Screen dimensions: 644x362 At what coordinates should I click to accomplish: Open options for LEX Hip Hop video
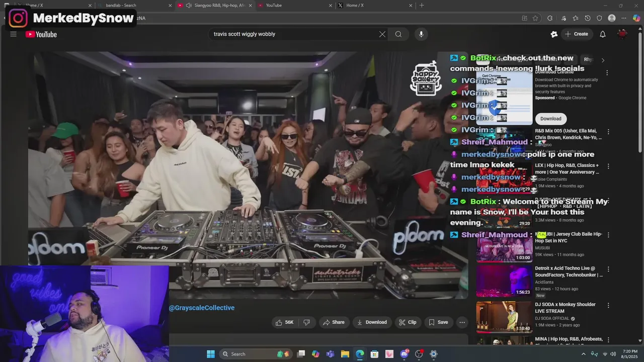point(608,166)
